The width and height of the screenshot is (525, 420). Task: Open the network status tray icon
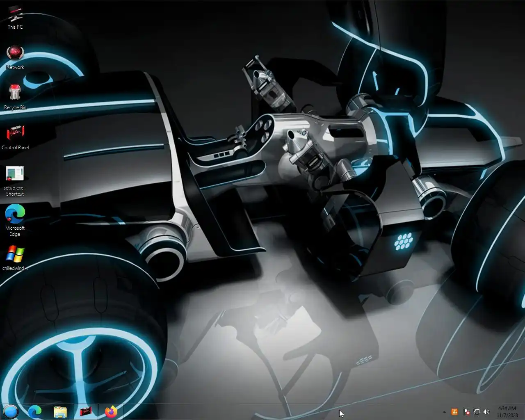tap(477, 412)
